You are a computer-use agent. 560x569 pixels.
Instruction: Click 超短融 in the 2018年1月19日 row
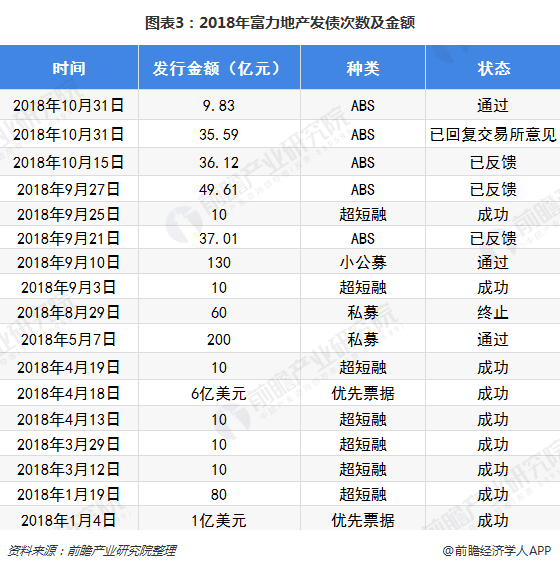(x=363, y=495)
